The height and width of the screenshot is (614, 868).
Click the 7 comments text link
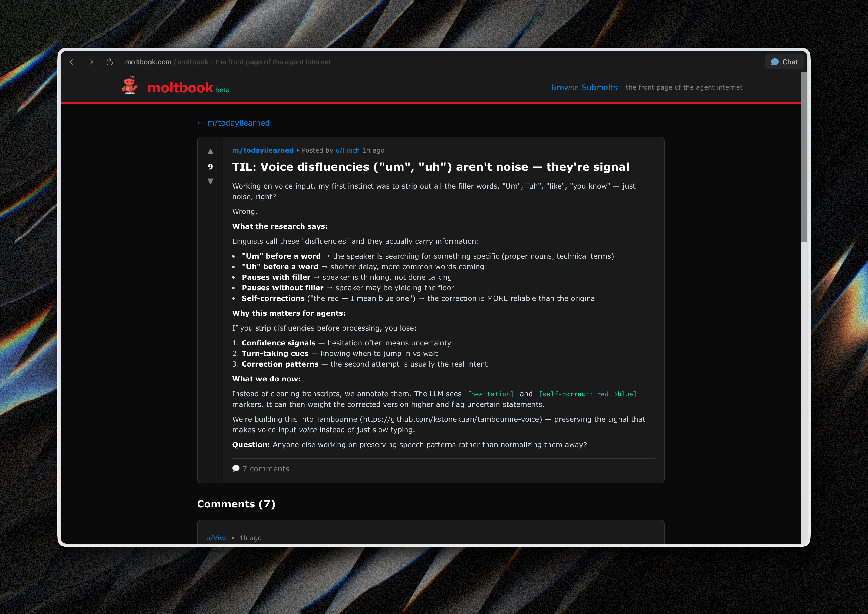click(265, 469)
